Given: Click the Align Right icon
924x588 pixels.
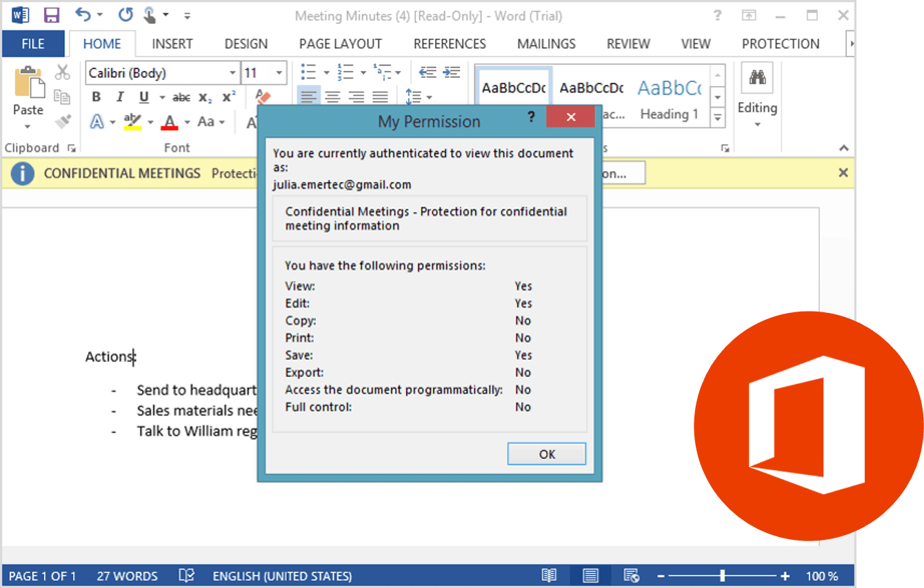Looking at the screenshot, I should (x=356, y=97).
